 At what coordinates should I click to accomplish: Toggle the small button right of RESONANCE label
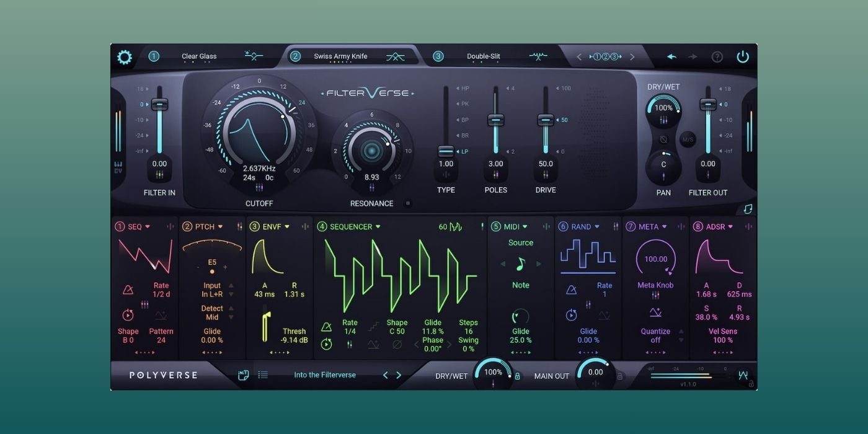pos(407,203)
